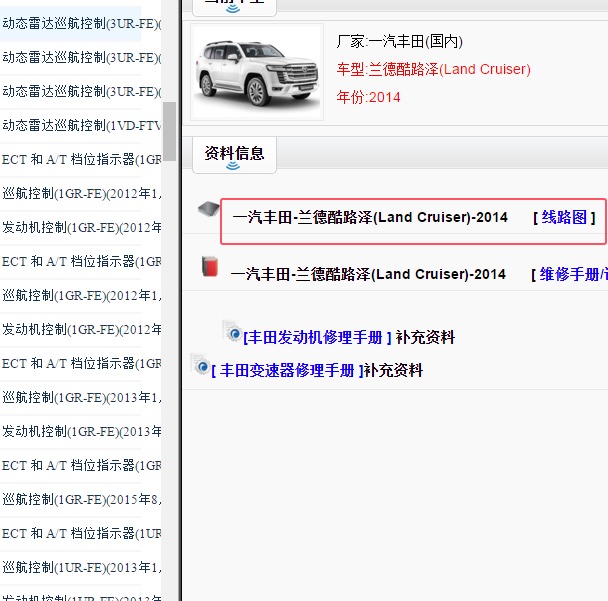Open the 丰田变速器修理手册 link
This screenshot has height=601, width=608.
287,370
